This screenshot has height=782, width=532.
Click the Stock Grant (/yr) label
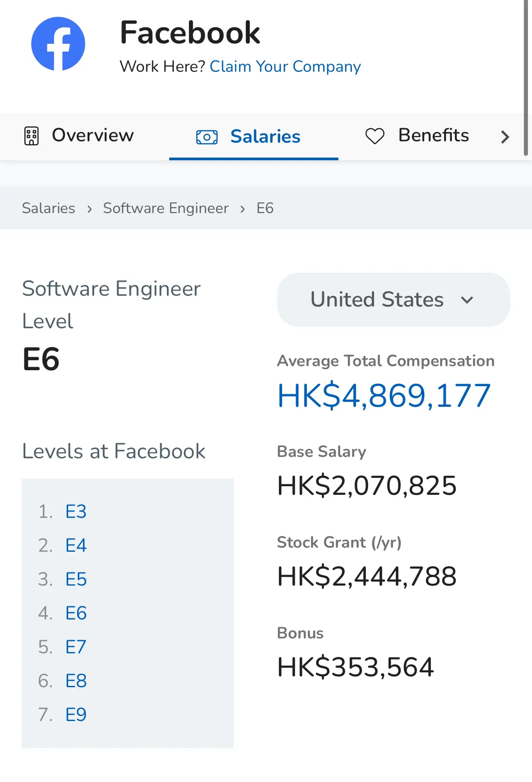pos(339,542)
